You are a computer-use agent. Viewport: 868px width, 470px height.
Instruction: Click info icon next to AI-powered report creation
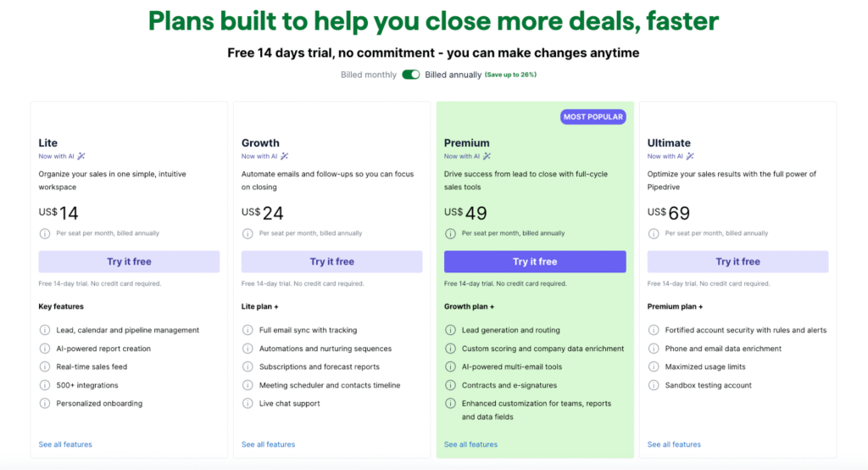[45, 349]
